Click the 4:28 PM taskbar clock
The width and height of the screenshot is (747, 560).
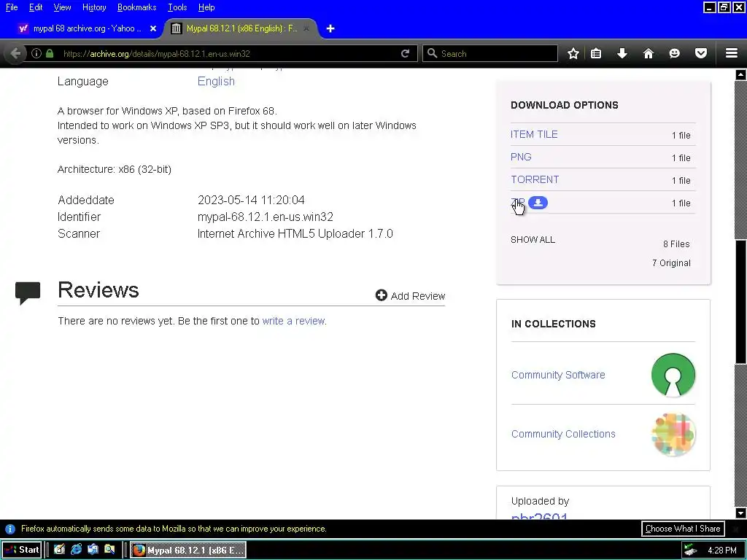click(721, 550)
